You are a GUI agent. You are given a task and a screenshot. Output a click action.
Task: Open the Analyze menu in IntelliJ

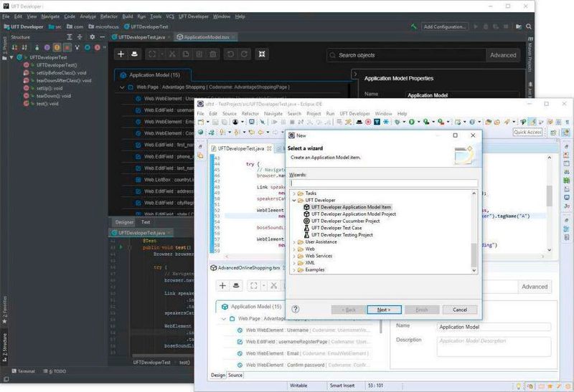pyautogui.click(x=88, y=16)
